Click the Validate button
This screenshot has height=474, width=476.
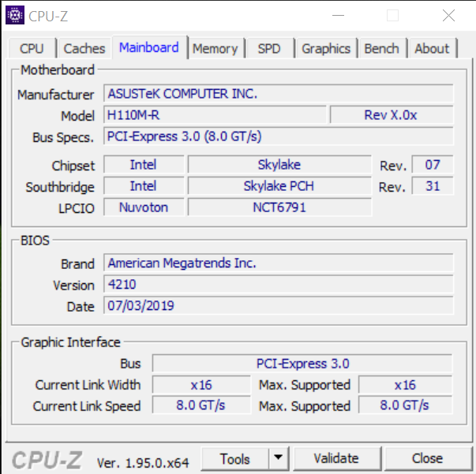[336, 458]
